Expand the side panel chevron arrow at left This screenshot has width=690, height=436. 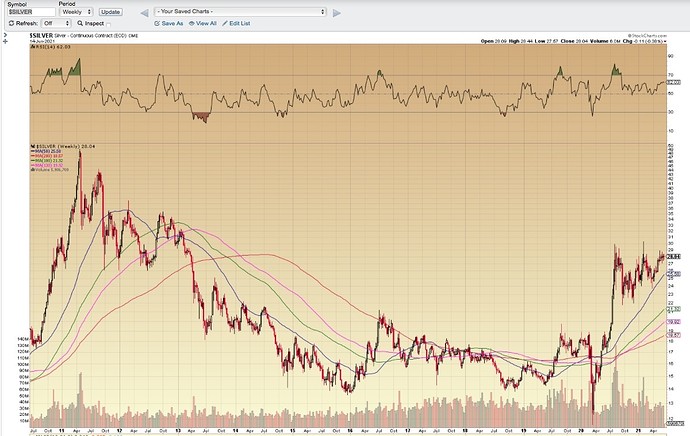click(5, 34)
